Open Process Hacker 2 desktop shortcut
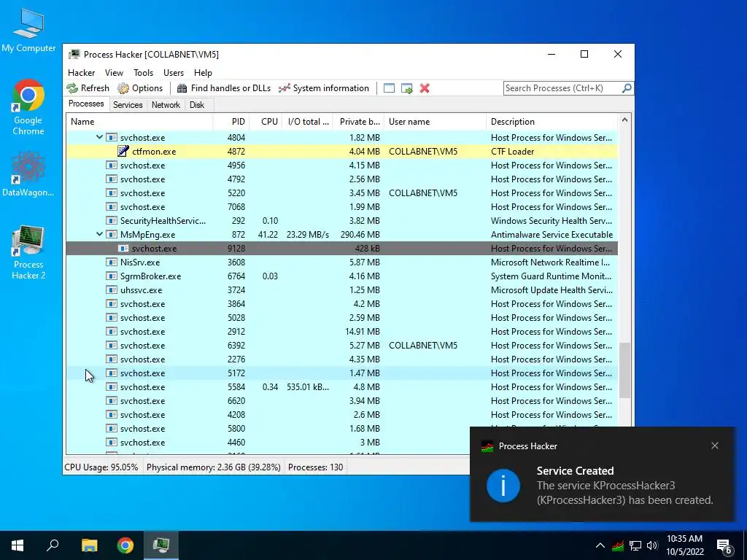The image size is (747, 560). click(28, 252)
